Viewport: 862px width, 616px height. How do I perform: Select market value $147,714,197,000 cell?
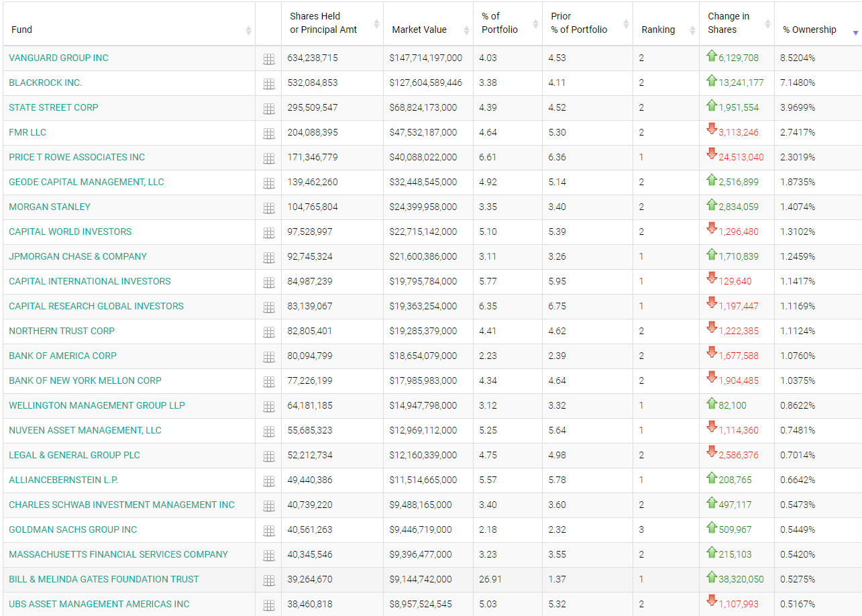[x=426, y=58]
